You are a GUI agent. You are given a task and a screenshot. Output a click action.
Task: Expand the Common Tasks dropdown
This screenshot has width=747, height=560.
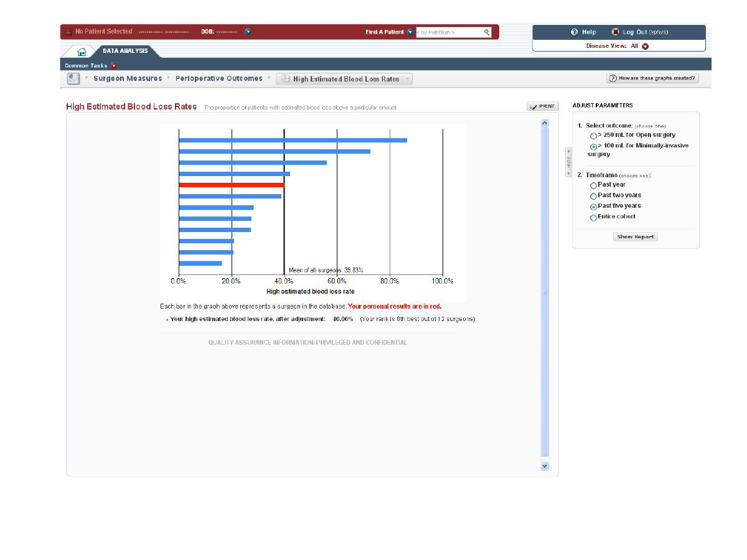114,65
